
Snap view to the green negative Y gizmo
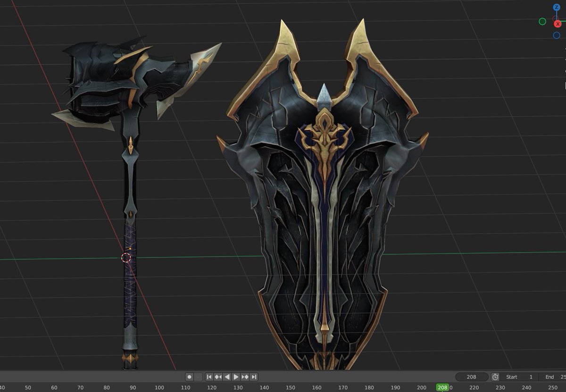(542, 21)
